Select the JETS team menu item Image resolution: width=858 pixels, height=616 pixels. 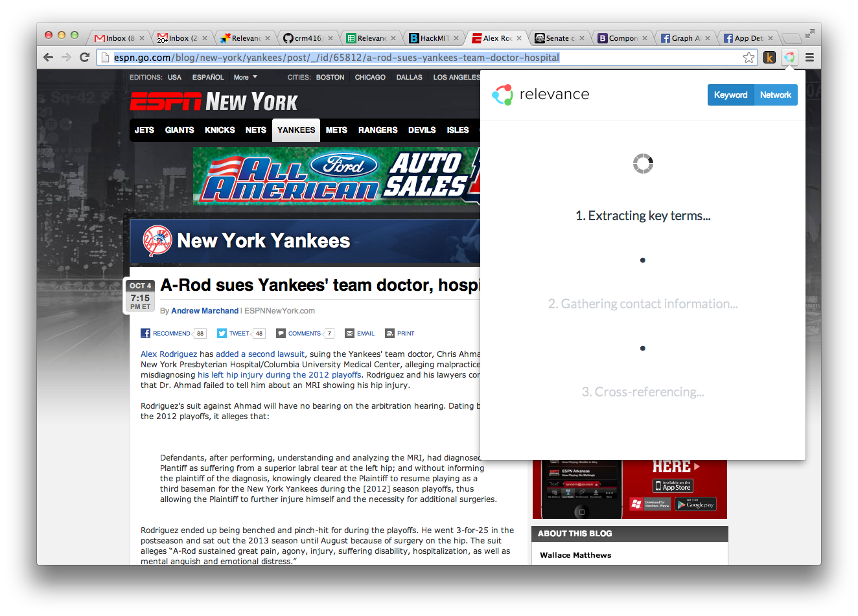tap(145, 130)
